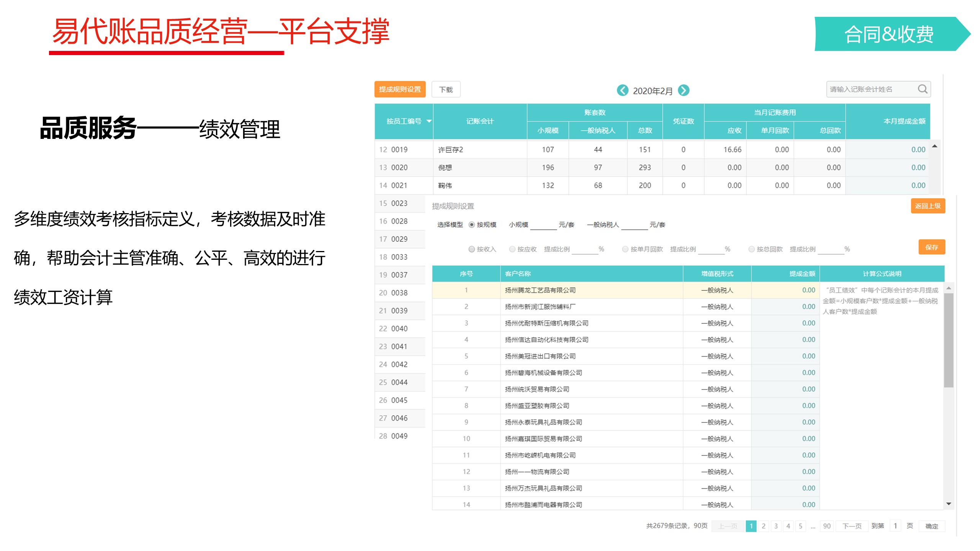
Task: Click the client list scroll-down arrow
Action: (x=949, y=504)
